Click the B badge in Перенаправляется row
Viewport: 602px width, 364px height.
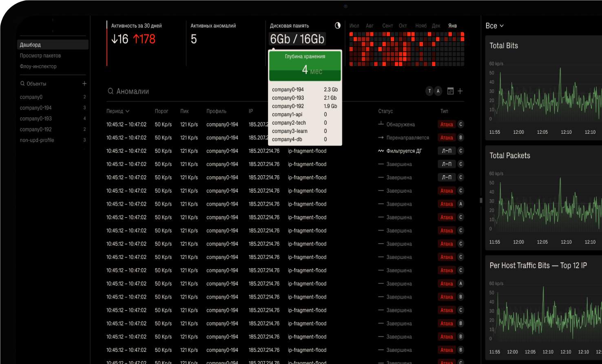pos(461,138)
